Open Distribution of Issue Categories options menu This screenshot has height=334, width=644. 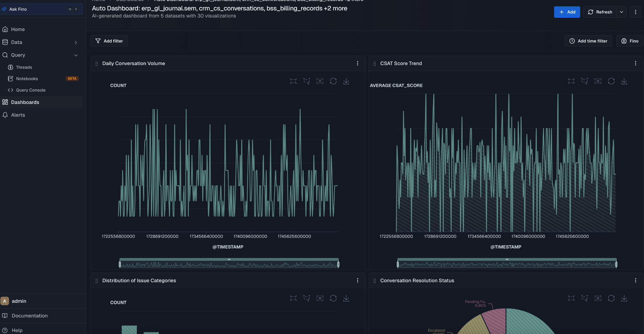tap(358, 280)
